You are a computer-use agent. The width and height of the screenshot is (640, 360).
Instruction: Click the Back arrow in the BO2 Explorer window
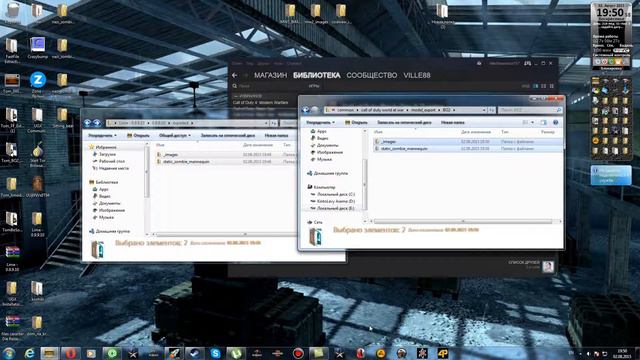(305, 110)
